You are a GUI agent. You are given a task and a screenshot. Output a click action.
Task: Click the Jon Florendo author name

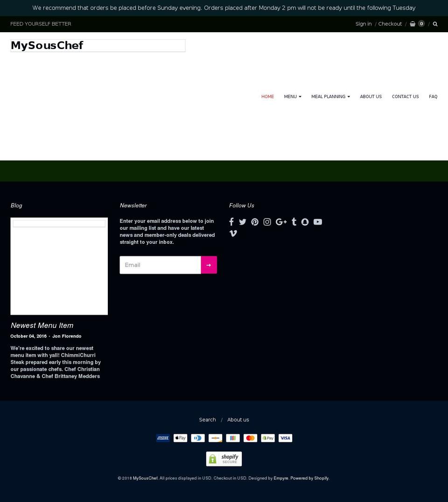(x=67, y=336)
